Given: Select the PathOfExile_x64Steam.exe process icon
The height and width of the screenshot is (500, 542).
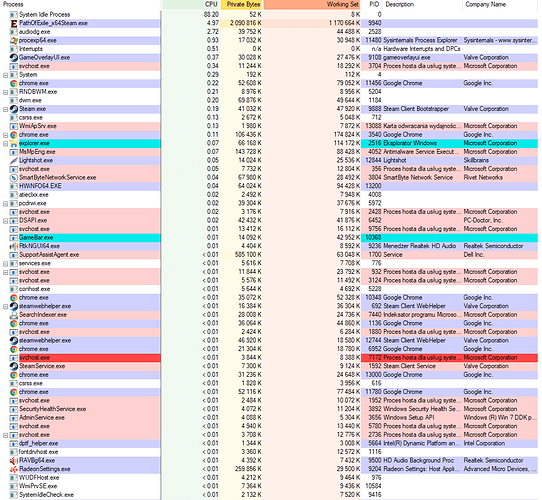Looking at the screenshot, I should pyautogui.click(x=13, y=23).
